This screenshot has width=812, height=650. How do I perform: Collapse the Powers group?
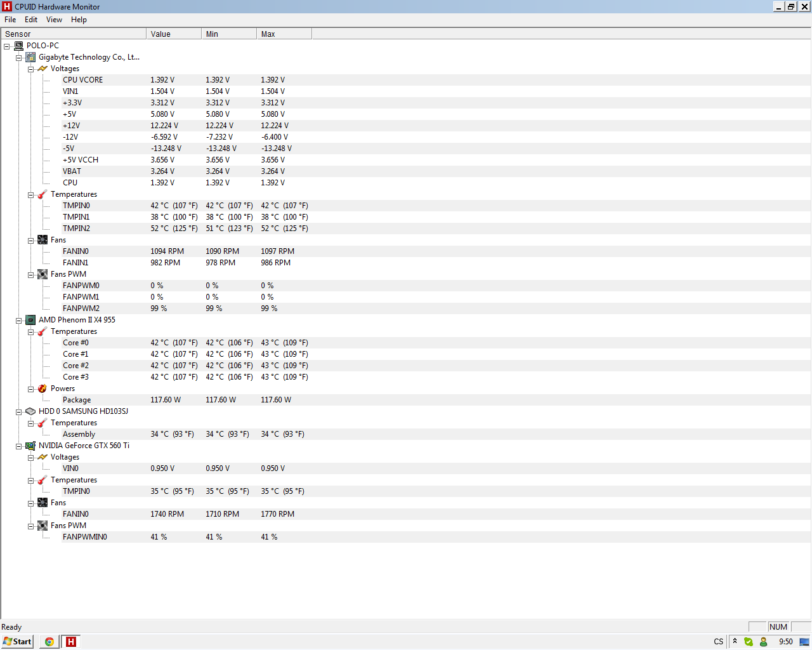click(30, 389)
